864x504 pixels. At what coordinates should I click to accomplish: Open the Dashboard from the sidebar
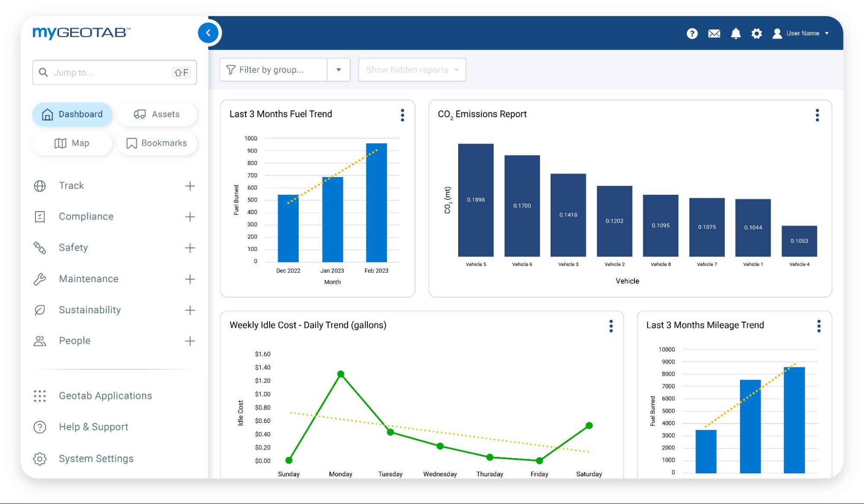click(x=72, y=114)
